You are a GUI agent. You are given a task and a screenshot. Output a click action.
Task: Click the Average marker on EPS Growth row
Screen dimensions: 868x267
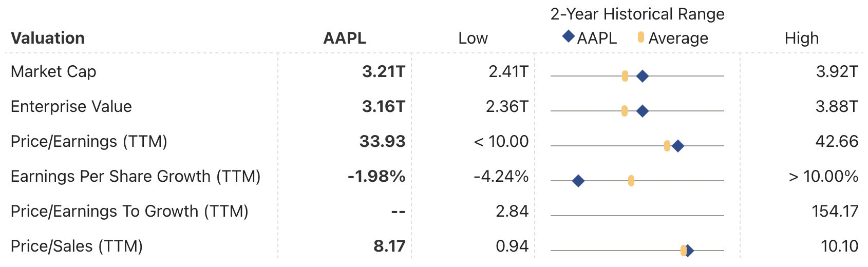point(631,181)
